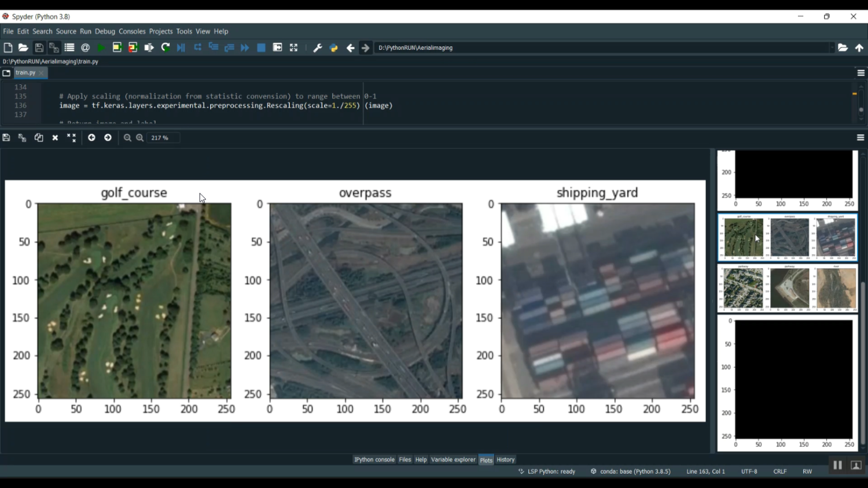Image resolution: width=868 pixels, height=488 pixels.
Task: Switch to the Variable explorer tab
Action: 453,460
